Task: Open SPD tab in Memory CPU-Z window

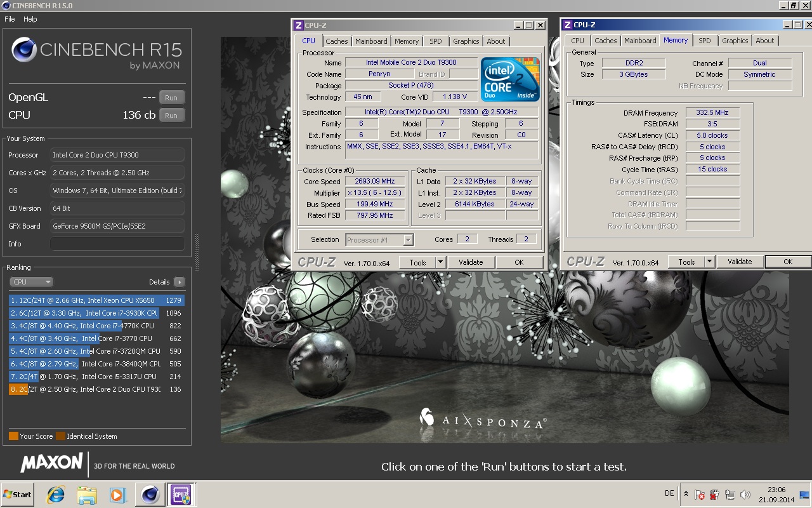Action: click(705, 41)
